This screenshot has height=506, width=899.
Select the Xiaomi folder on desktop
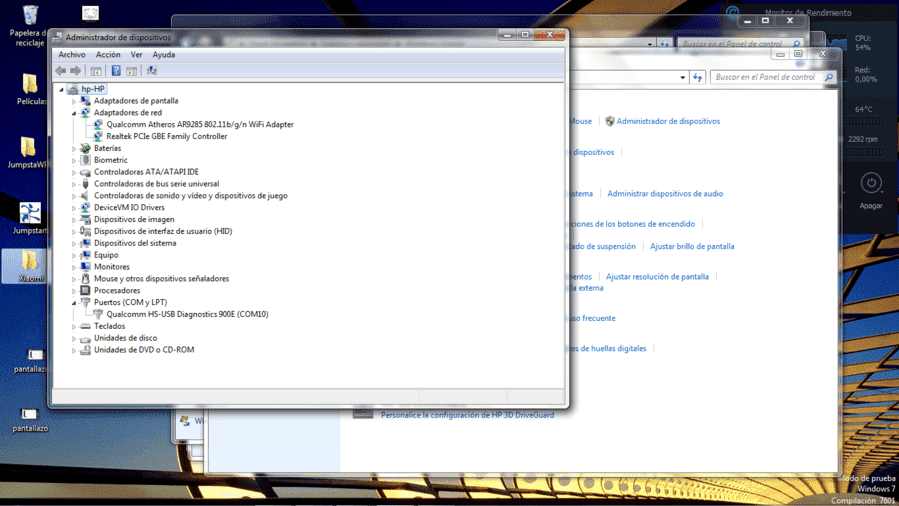(x=30, y=266)
